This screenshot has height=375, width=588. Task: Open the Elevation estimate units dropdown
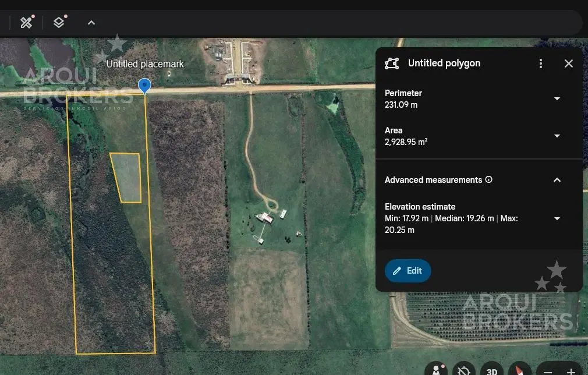(x=557, y=219)
